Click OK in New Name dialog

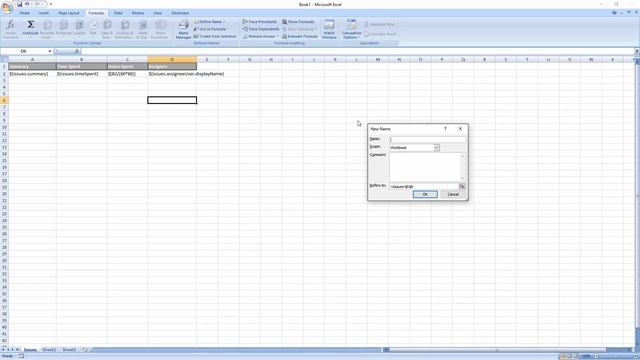pos(425,195)
